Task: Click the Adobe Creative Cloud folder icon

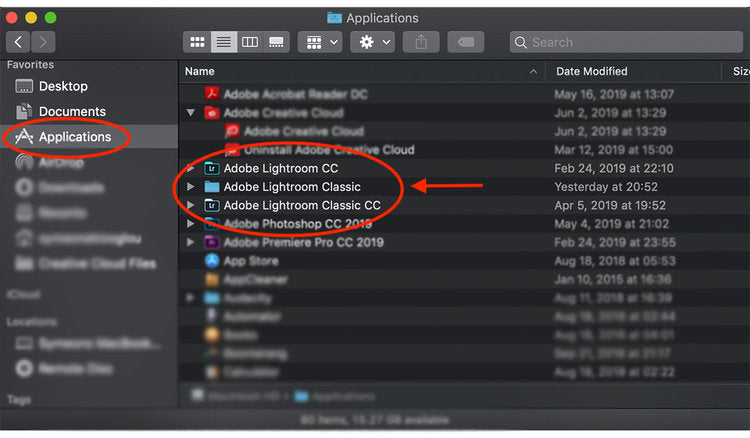Action: coord(212,113)
